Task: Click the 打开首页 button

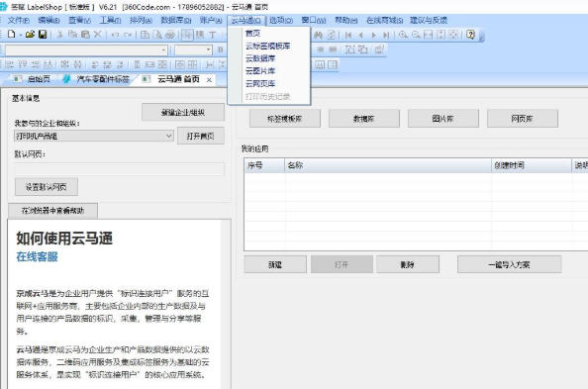Action: coord(201,136)
